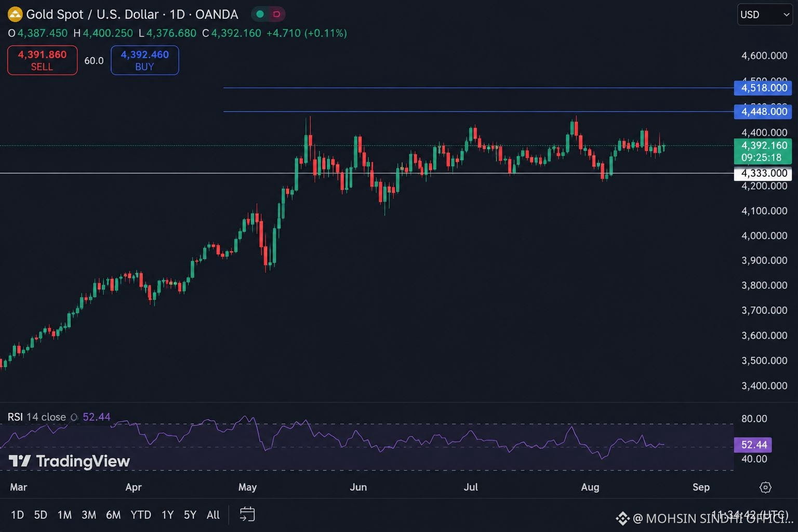Click the low price value 4,376.680
The width and height of the screenshot is (798, 532).
click(171, 33)
